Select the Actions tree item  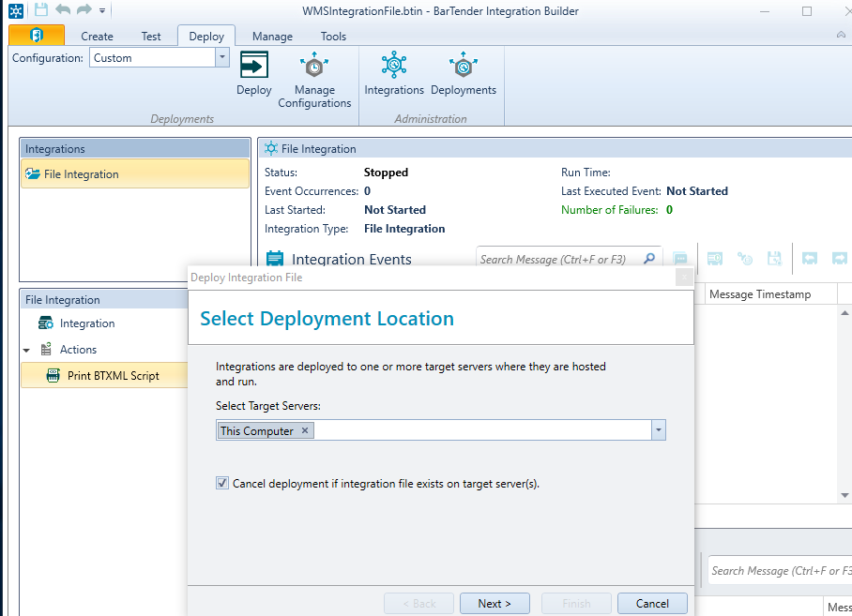click(x=78, y=350)
